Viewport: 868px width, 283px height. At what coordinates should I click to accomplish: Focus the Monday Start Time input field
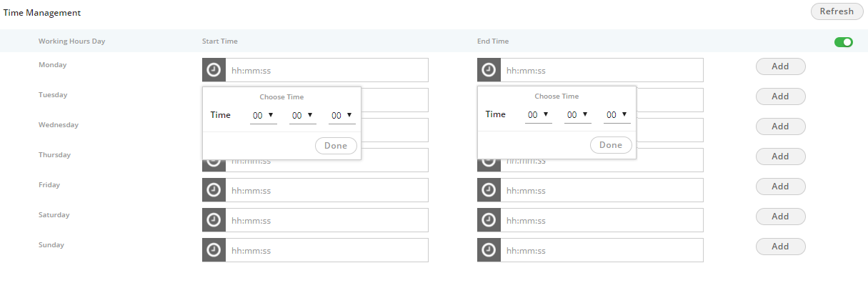(326, 70)
